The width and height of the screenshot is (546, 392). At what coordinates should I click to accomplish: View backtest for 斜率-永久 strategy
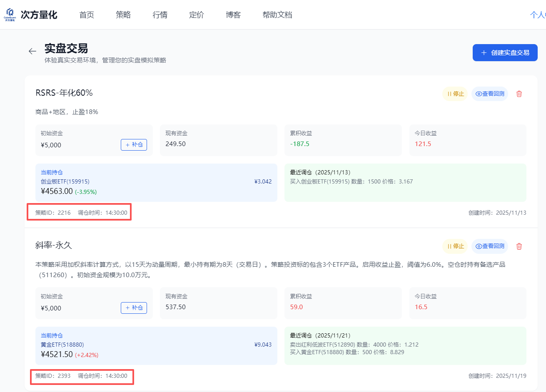click(490, 246)
